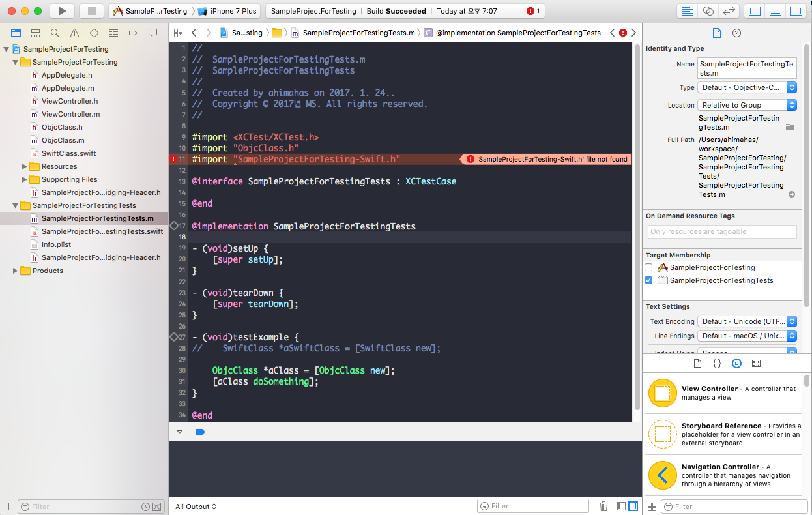Run the project with the Play button
This screenshot has height=515, width=812.
tap(62, 11)
